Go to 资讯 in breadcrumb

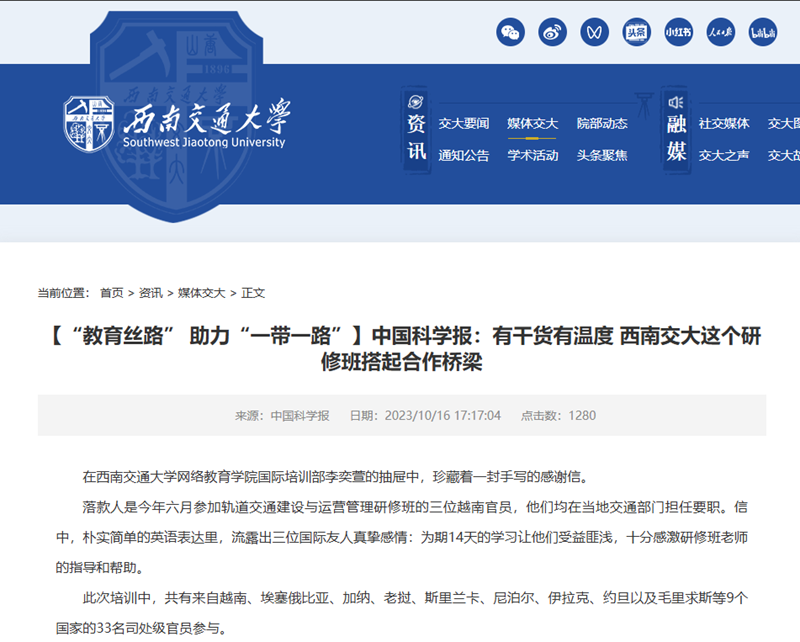[x=151, y=293]
